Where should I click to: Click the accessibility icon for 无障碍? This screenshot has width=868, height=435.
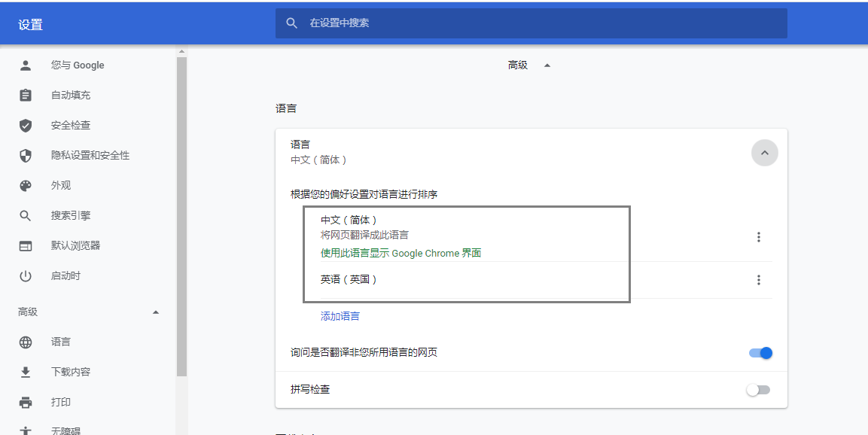pos(26,430)
